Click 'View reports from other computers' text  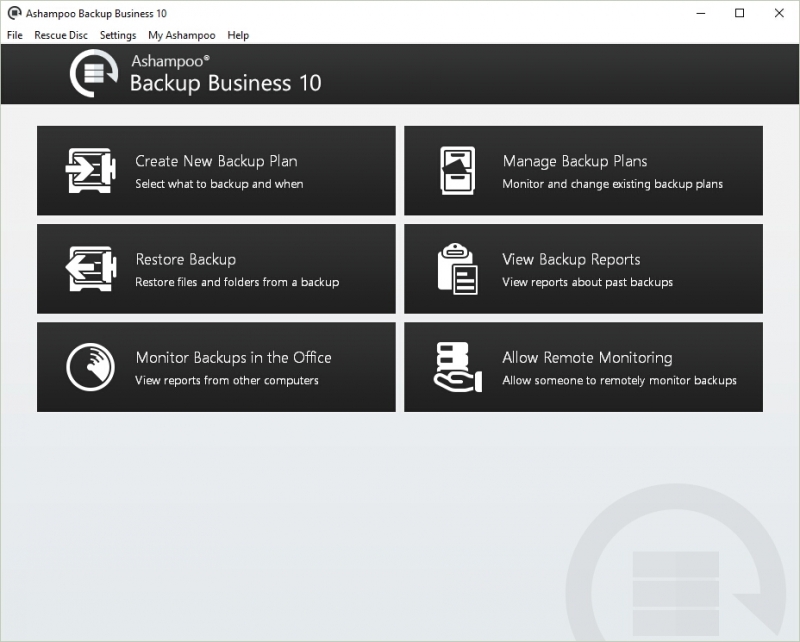point(227,380)
